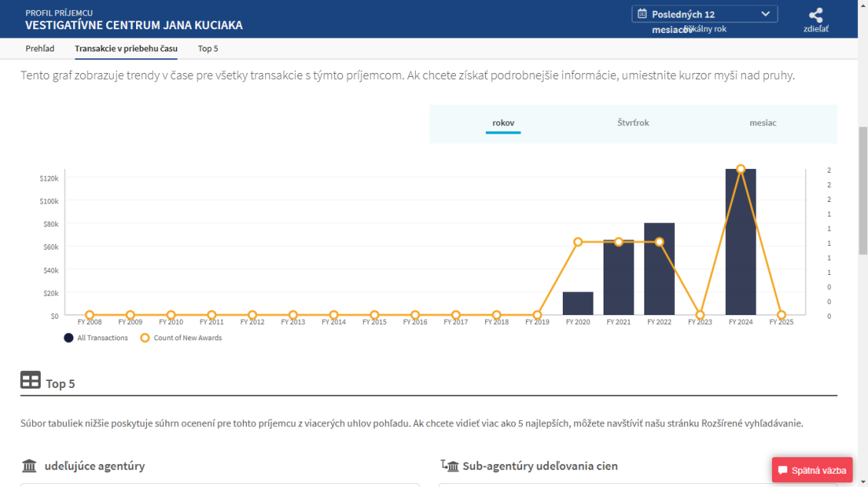This screenshot has width=868, height=487.
Task: Click the share (zdieľať) icon
Action: 816,15
